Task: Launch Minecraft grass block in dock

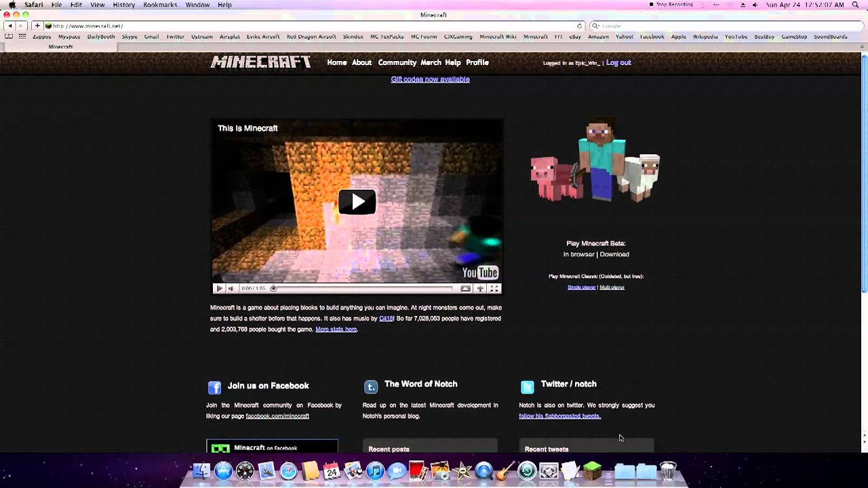Action: pyautogui.click(x=592, y=470)
